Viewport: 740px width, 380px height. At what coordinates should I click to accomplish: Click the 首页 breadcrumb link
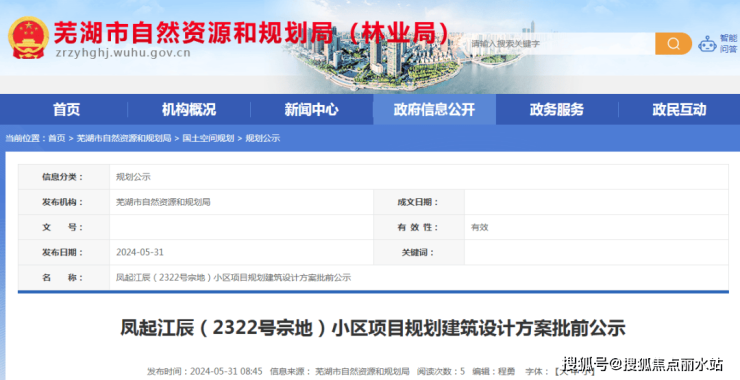[x=57, y=138]
